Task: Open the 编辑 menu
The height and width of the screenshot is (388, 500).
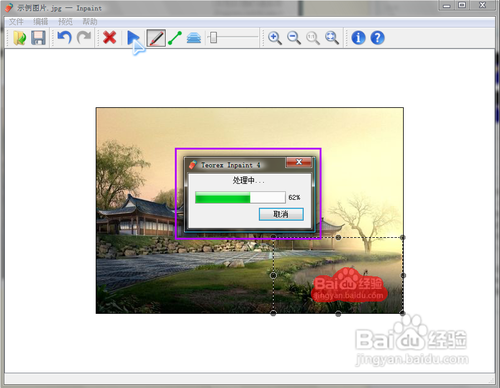Action: (x=41, y=22)
